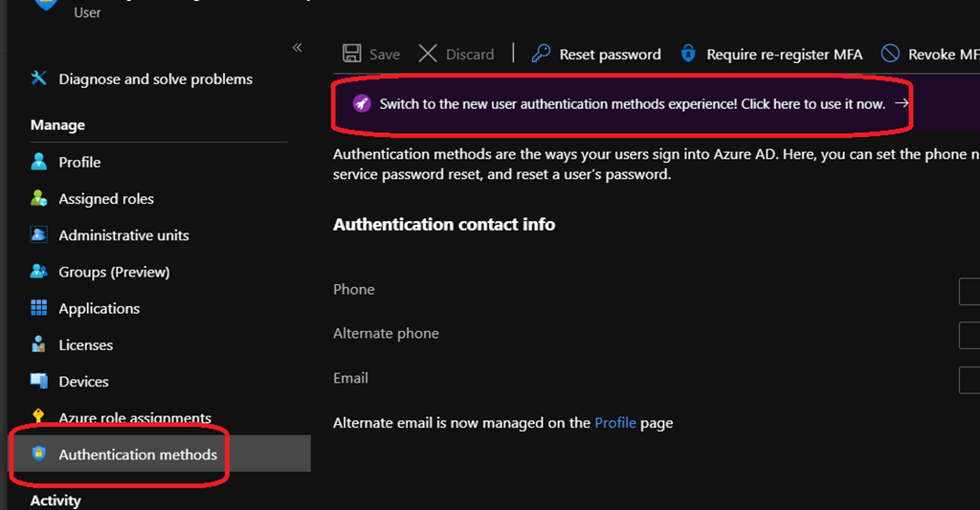The height and width of the screenshot is (510, 980).
Task: Click the Azure role assignments key icon
Action: pyautogui.click(x=39, y=417)
